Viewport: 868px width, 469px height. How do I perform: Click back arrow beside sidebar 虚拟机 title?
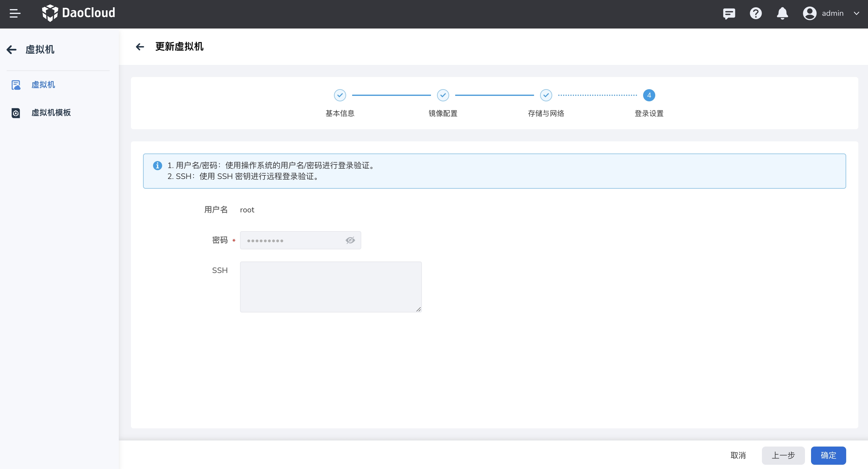point(12,49)
